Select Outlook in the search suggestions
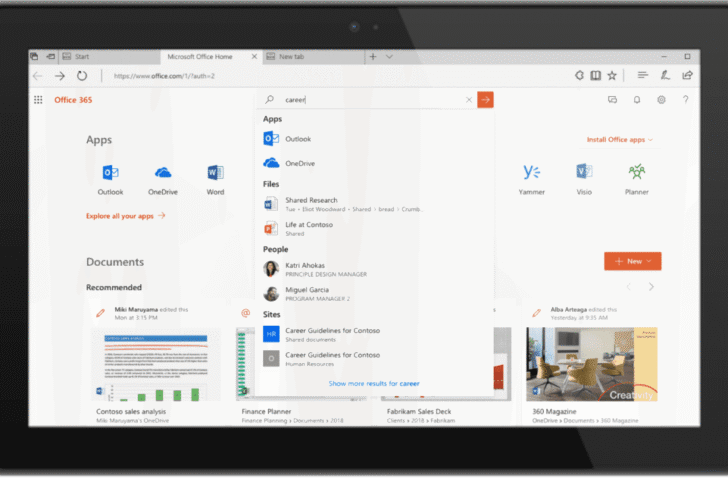Image resolution: width=728 pixels, height=478 pixels. [x=374, y=139]
